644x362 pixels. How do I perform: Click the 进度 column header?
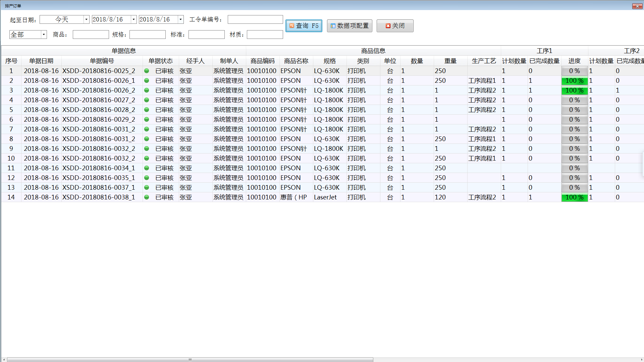click(x=574, y=61)
